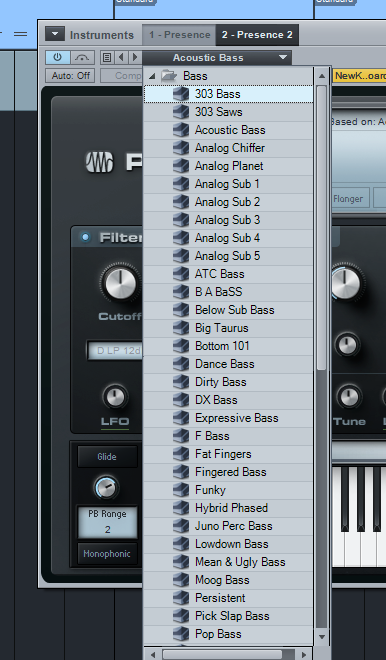Click the automation curve icon next to power
This screenshot has width=386, height=660.
82,57
